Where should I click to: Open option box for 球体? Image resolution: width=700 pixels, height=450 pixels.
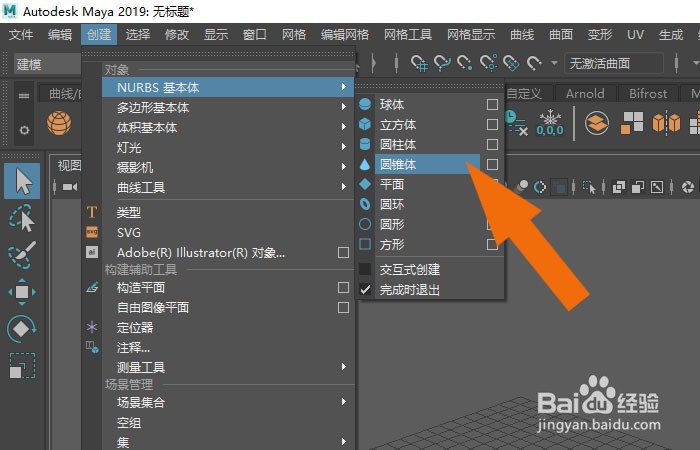coord(492,104)
